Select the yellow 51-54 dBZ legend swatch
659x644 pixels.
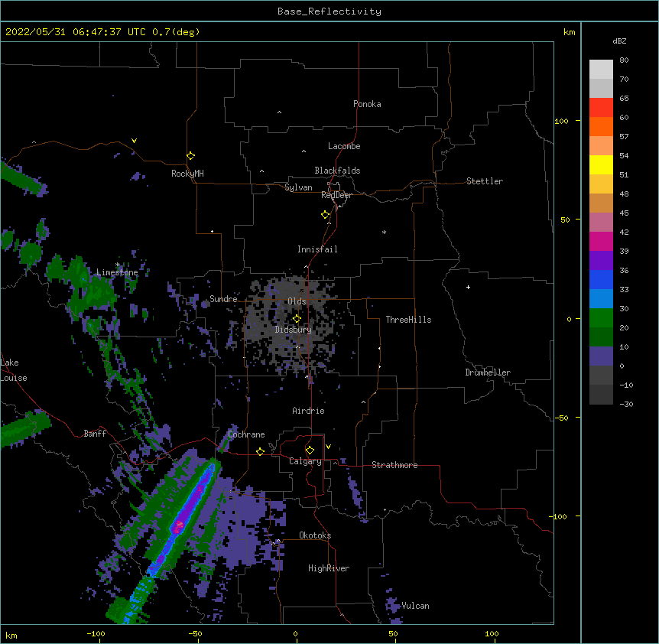coord(601,165)
